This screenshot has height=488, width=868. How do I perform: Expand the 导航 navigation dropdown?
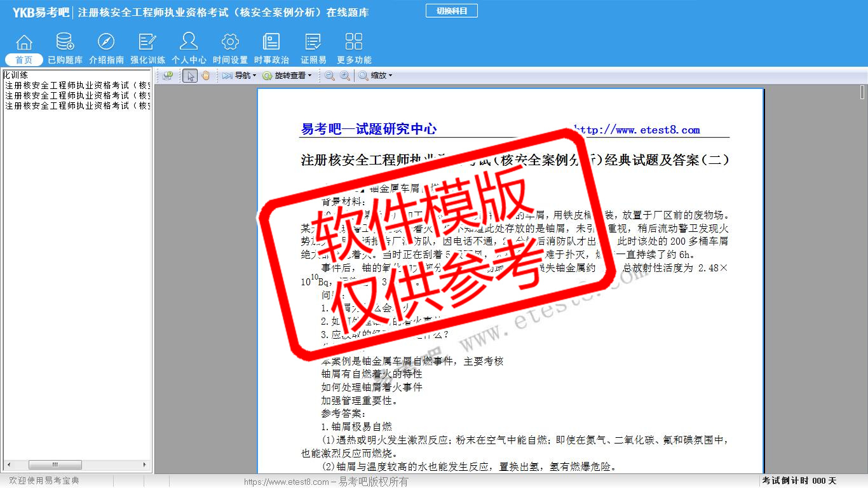(x=240, y=76)
